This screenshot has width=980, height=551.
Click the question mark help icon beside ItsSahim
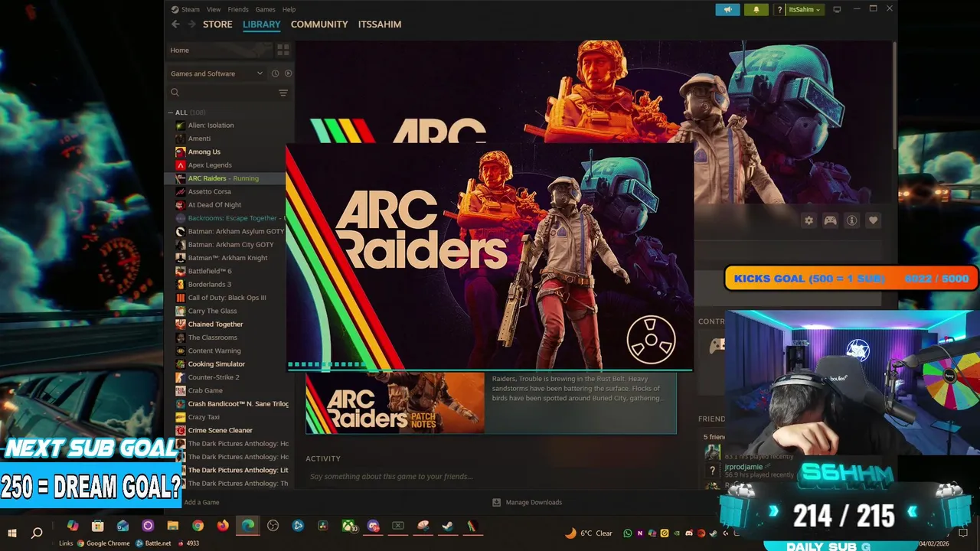(x=779, y=10)
